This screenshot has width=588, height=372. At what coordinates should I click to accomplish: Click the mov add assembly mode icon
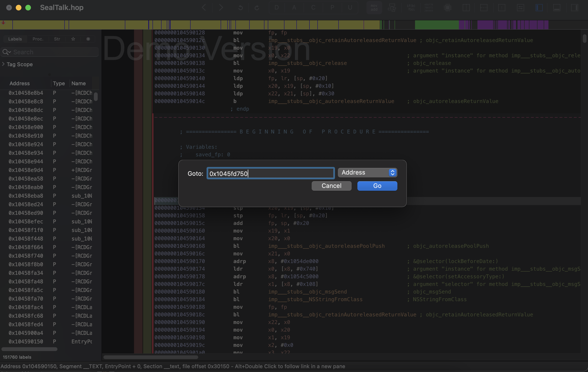(x=374, y=8)
